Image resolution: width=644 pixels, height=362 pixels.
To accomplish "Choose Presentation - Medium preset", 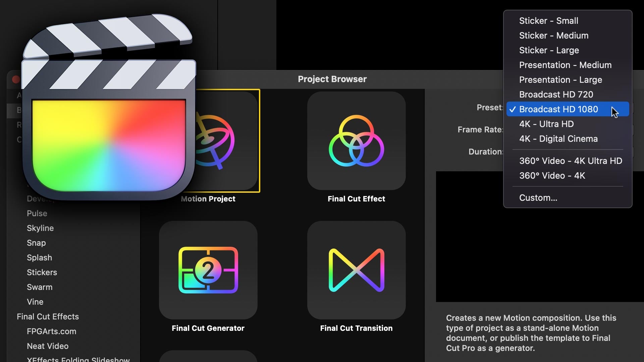I will [x=565, y=65].
